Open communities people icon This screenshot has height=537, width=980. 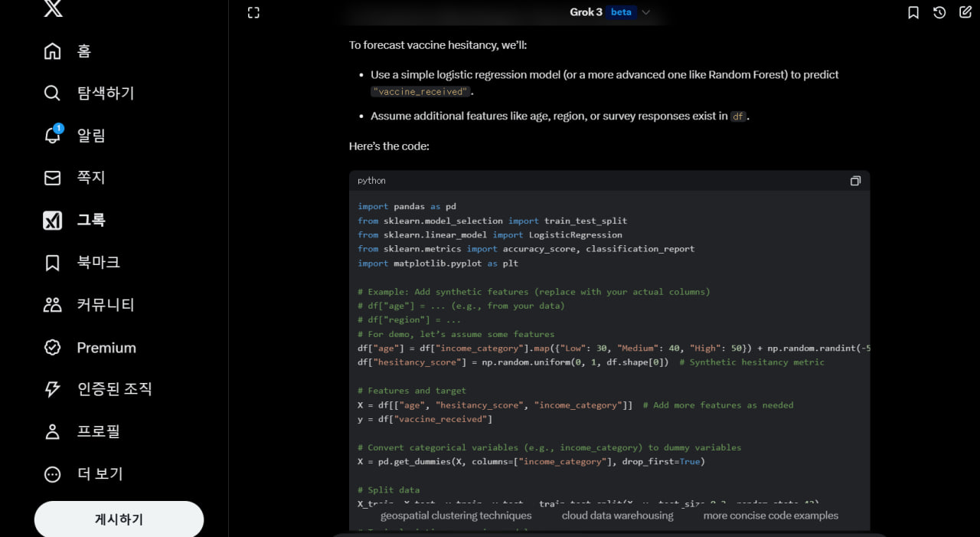tap(52, 305)
